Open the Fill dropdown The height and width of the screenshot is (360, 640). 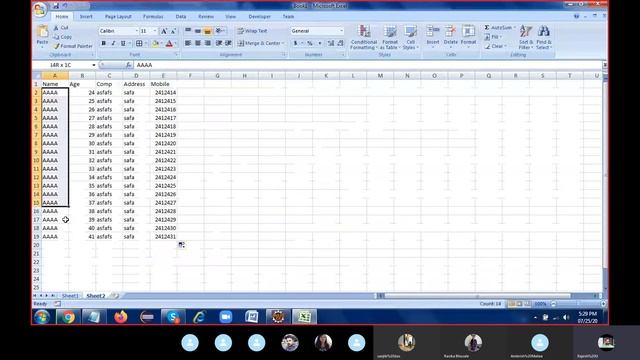point(493,37)
